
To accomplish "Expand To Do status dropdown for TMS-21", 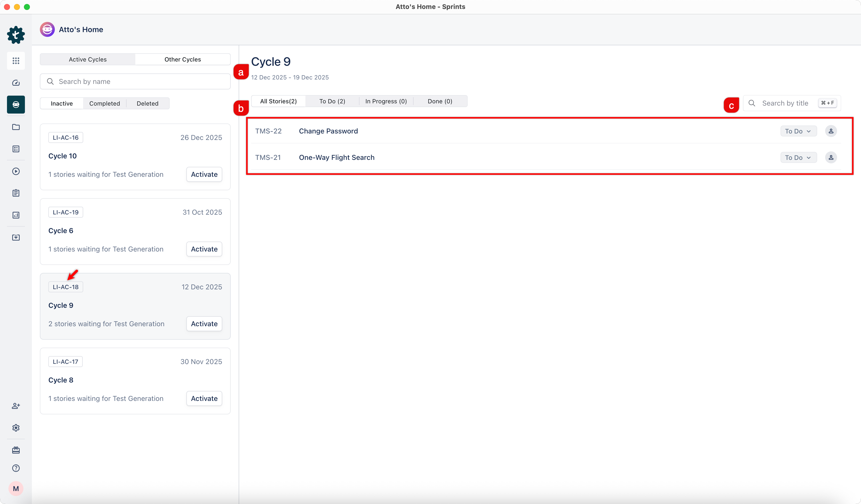I will [798, 157].
